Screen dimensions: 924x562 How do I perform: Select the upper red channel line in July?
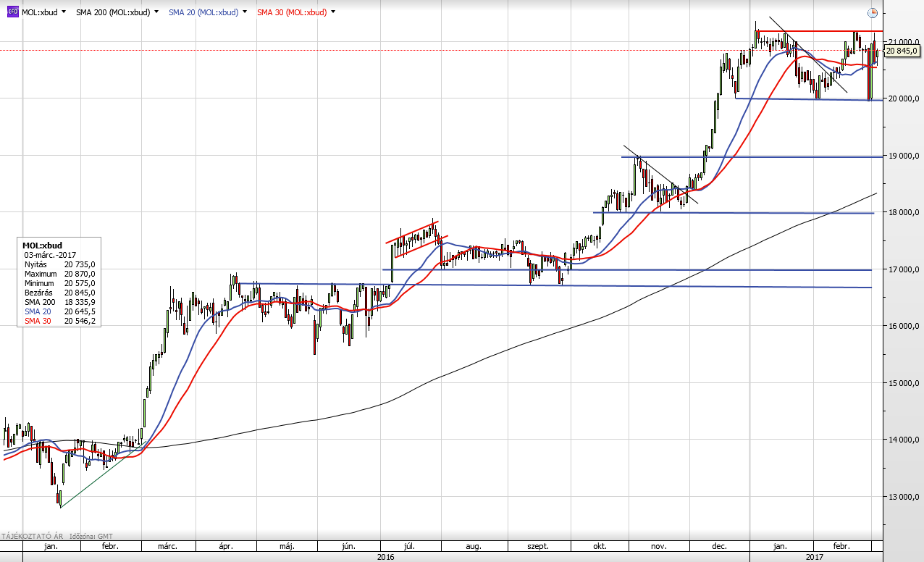pos(412,232)
